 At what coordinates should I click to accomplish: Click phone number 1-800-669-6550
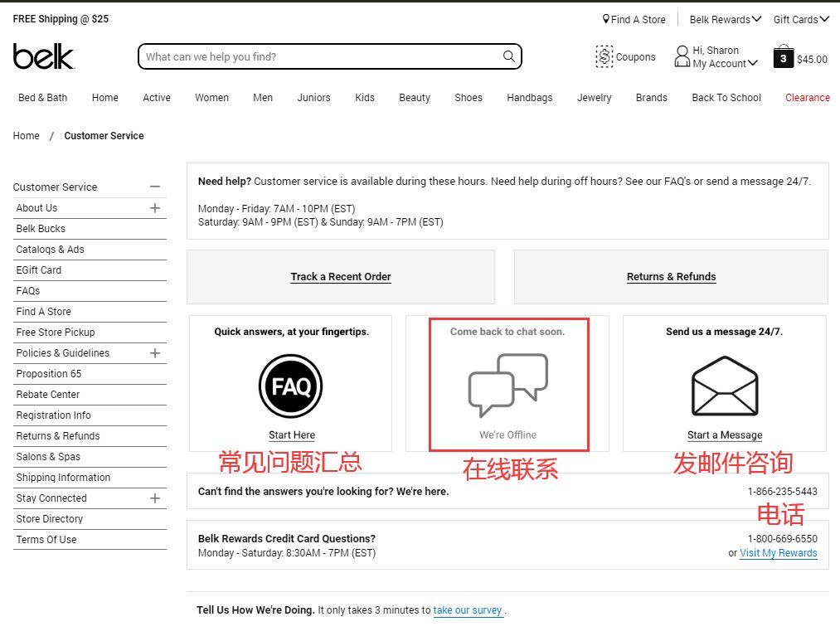point(783,539)
